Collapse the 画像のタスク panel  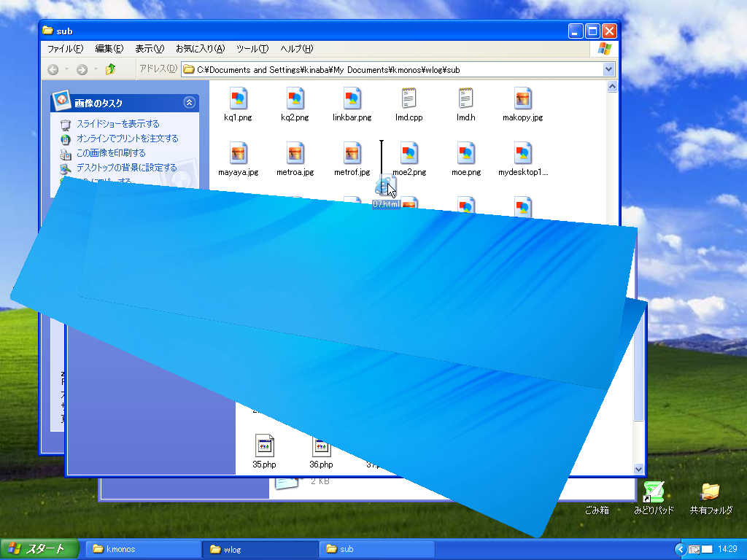pos(189,103)
